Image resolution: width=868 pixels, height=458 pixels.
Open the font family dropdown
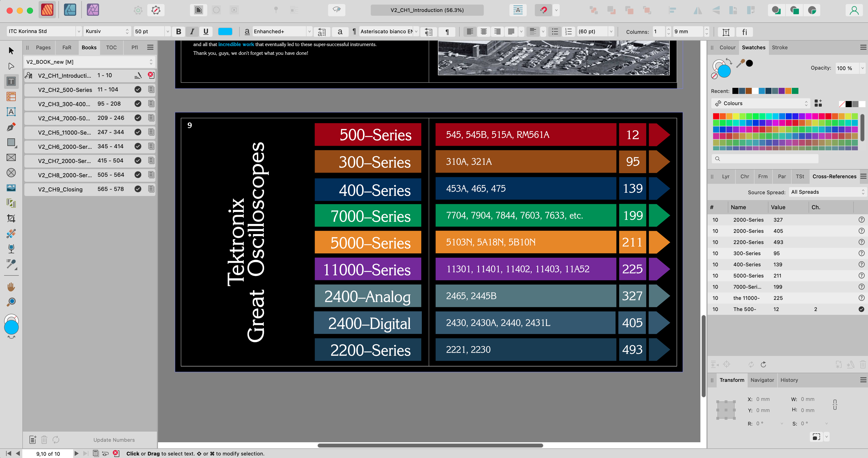[78, 31]
